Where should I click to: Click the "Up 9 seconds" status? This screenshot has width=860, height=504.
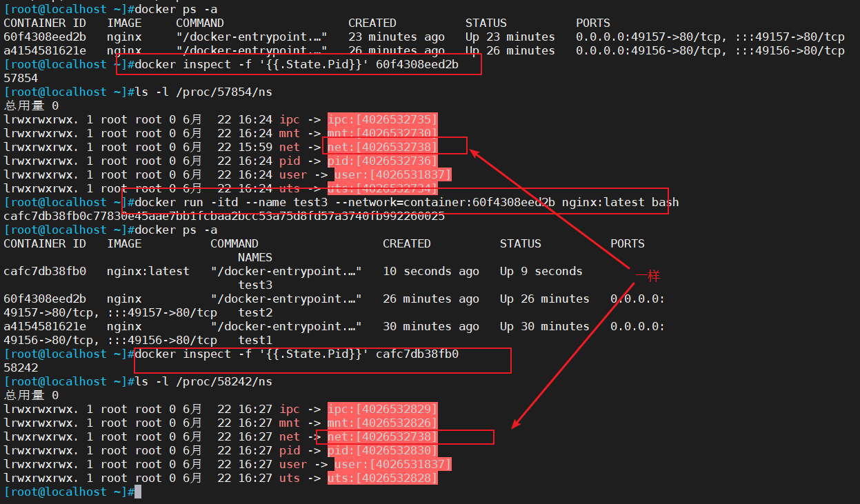[541, 272]
